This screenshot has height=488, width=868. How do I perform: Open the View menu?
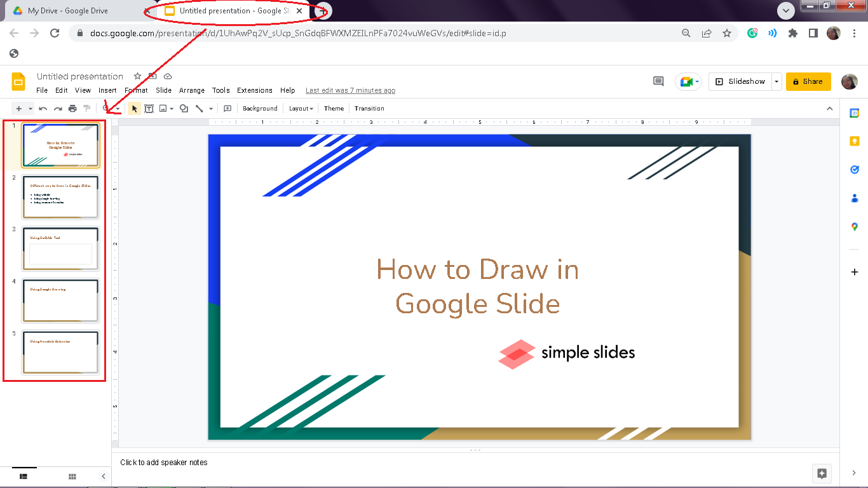click(x=83, y=90)
